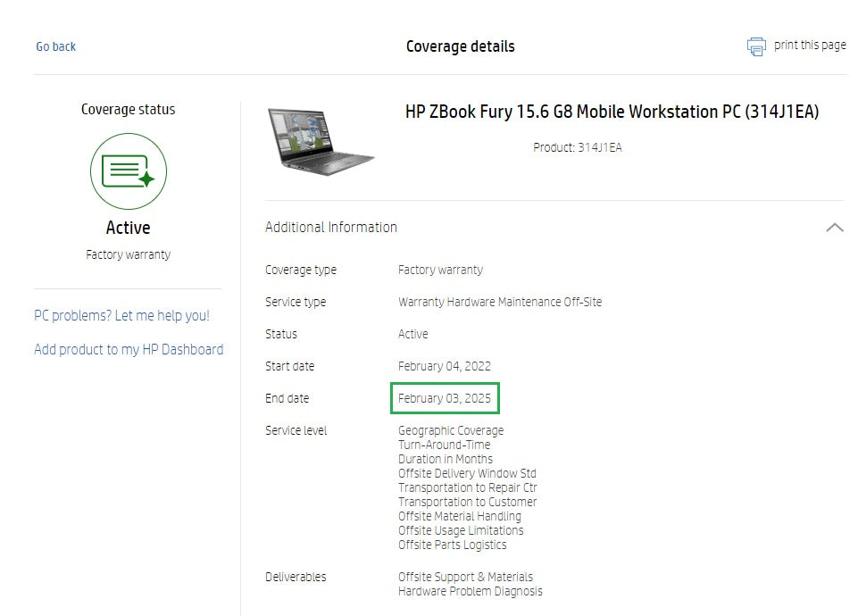Select the Service type warranty description
Screen dimensions: 858x616
point(499,302)
